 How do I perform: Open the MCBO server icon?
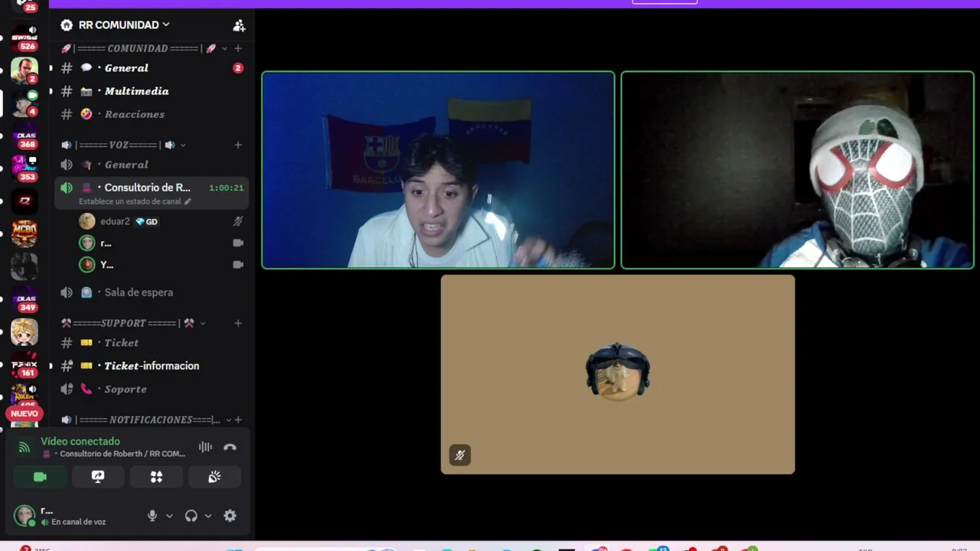[x=24, y=234]
